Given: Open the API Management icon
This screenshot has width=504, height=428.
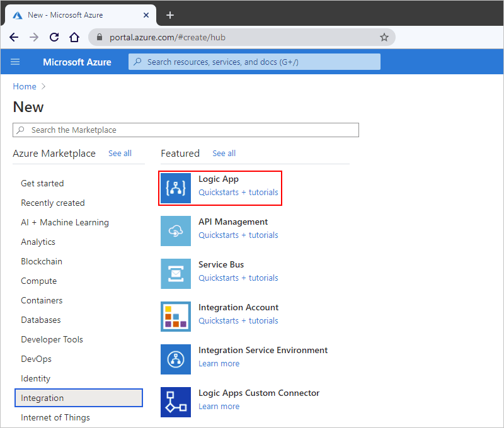Looking at the screenshot, I should point(176,231).
